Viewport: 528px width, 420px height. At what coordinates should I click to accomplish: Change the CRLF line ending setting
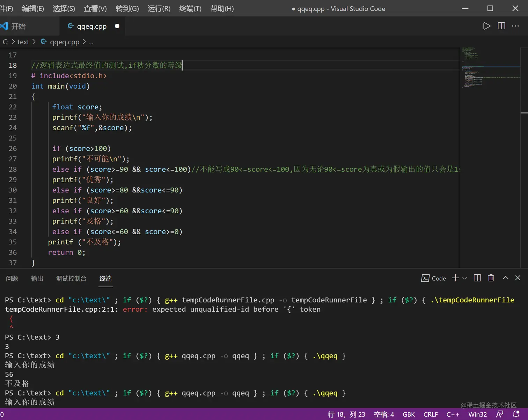coord(431,414)
